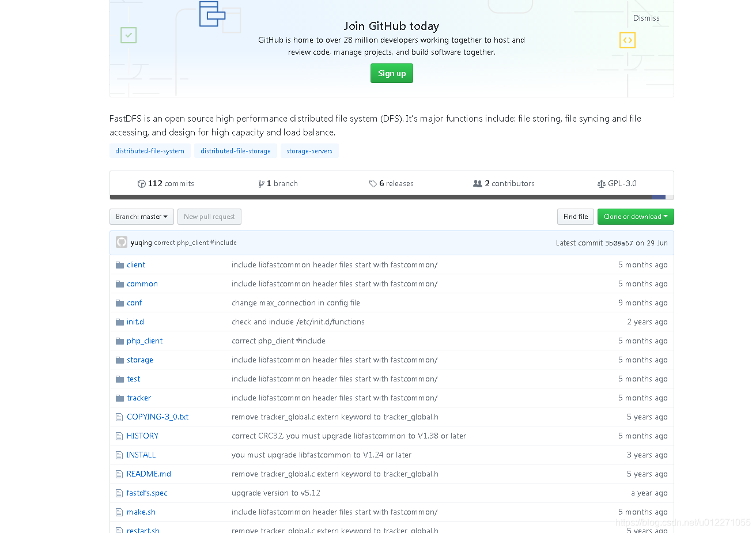Click the README.md file icon

[119, 474]
